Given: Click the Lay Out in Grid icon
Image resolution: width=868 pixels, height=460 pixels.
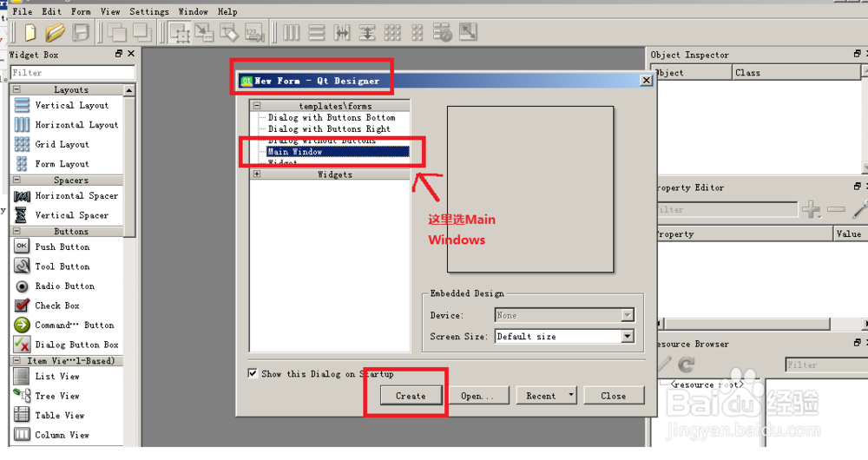Looking at the screenshot, I should pyautogui.click(x=392, y=33).
